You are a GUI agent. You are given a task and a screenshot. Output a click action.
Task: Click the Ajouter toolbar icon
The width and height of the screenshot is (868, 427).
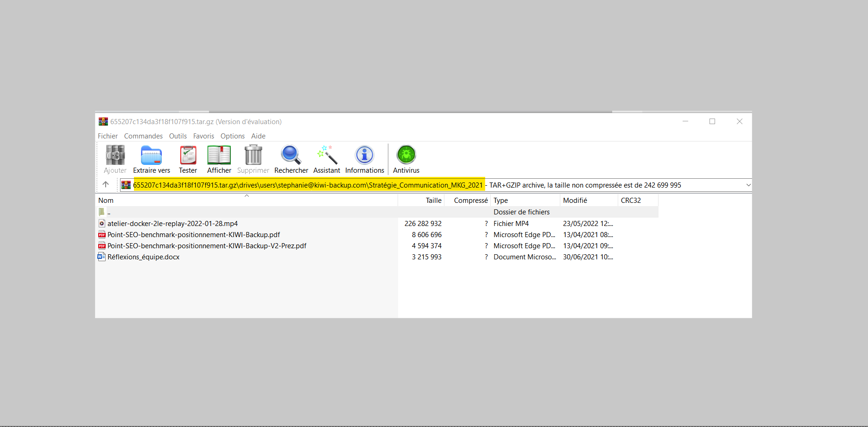pos(115,155)
